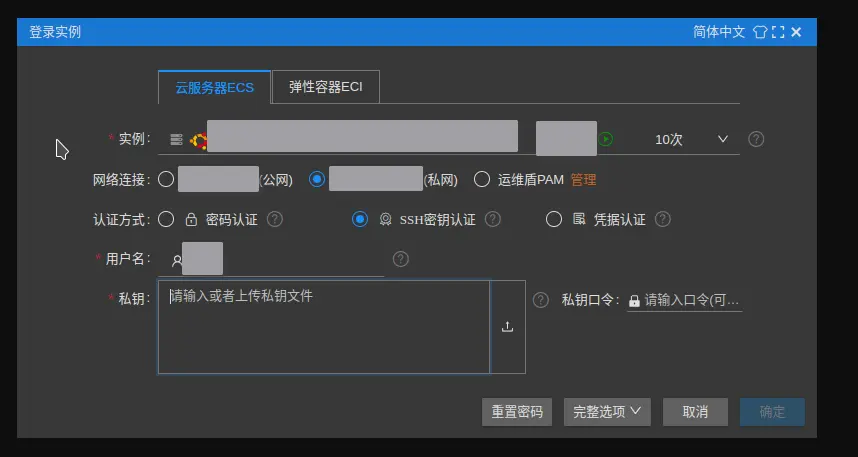
Task: Click the 登录实例 title text
Action: tap(55, 32)
